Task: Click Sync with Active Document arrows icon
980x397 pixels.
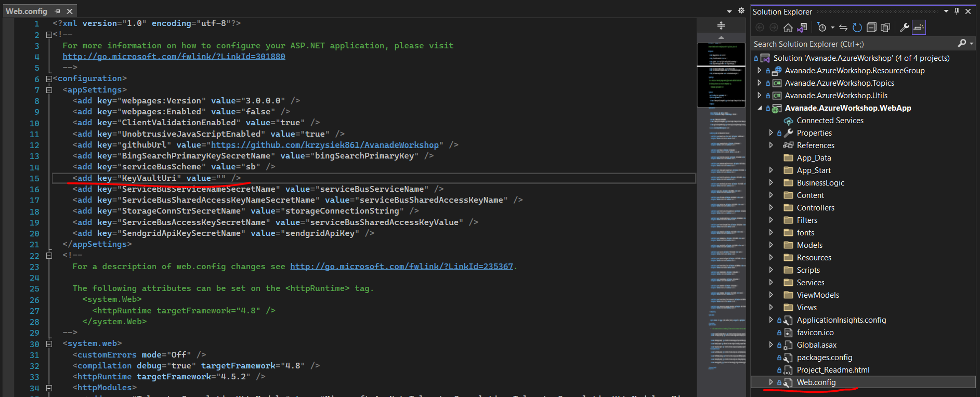Action: [843, 28]
